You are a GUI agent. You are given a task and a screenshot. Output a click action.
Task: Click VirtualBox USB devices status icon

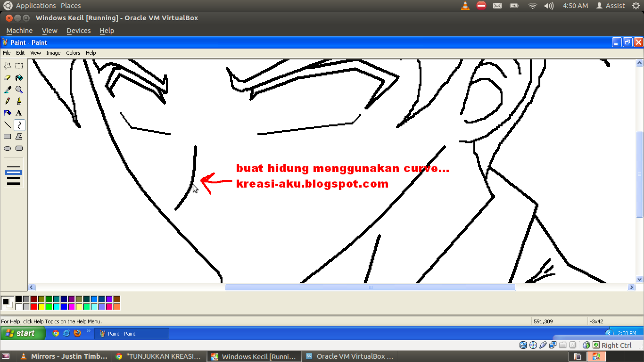(543, 345)
